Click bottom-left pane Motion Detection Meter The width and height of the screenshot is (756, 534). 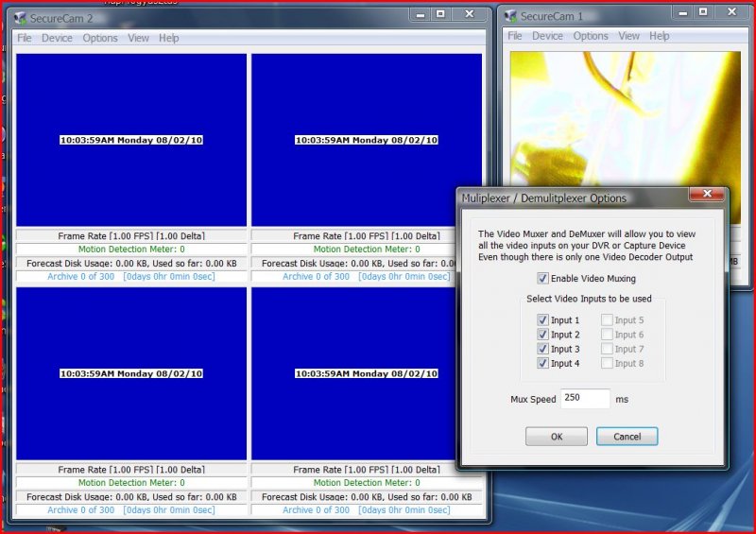click(x=131, y=483)
